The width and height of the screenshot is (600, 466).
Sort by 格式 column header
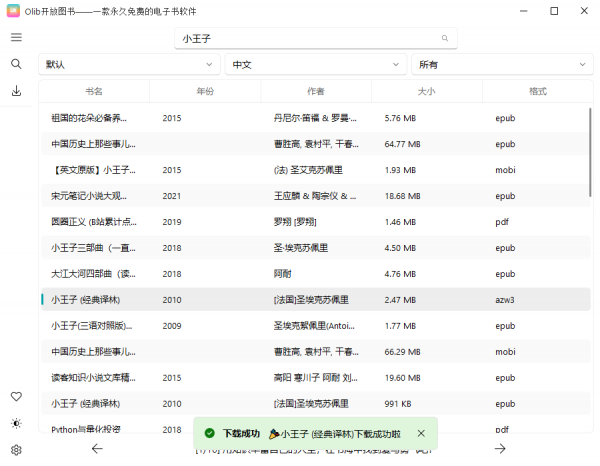538,91
